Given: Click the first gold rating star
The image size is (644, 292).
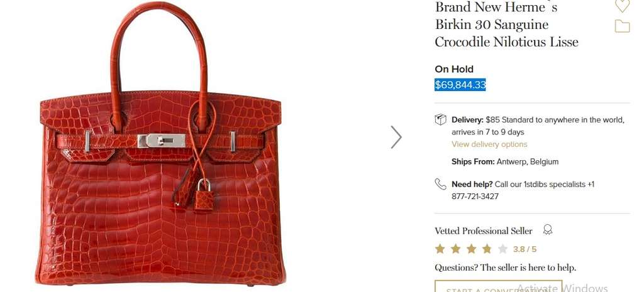Looking at the screenshot, I should click(x=440, y=249).
